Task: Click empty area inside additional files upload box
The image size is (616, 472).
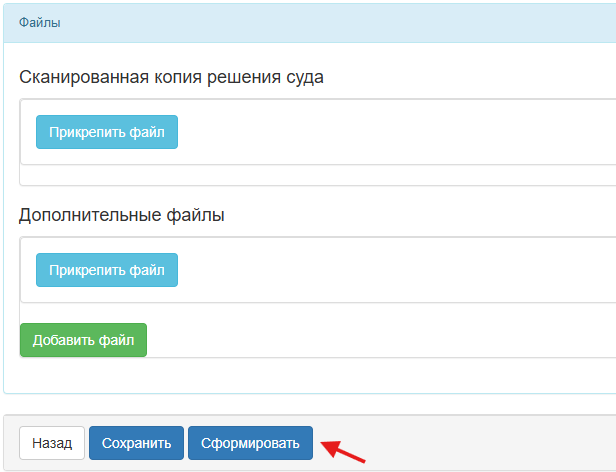Action: coord(400,270)
